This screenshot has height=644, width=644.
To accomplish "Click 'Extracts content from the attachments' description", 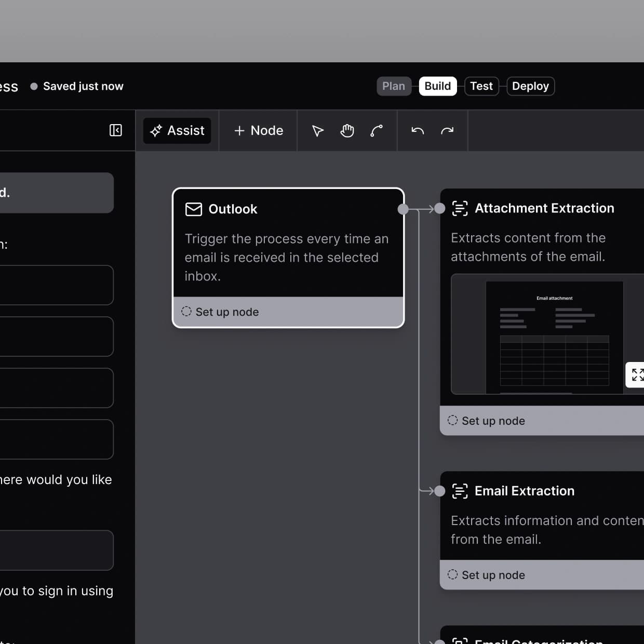I will [x=528, y=247].
